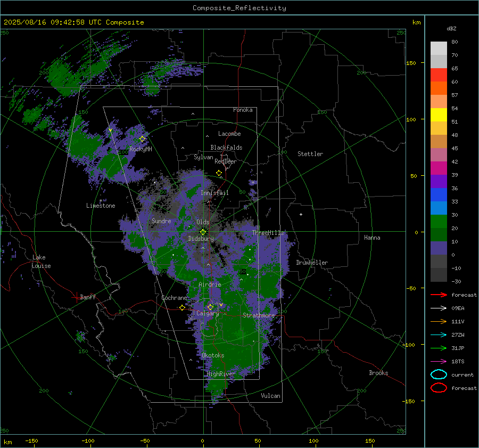Click the Composite_Reflectivity title

(240, 8)
